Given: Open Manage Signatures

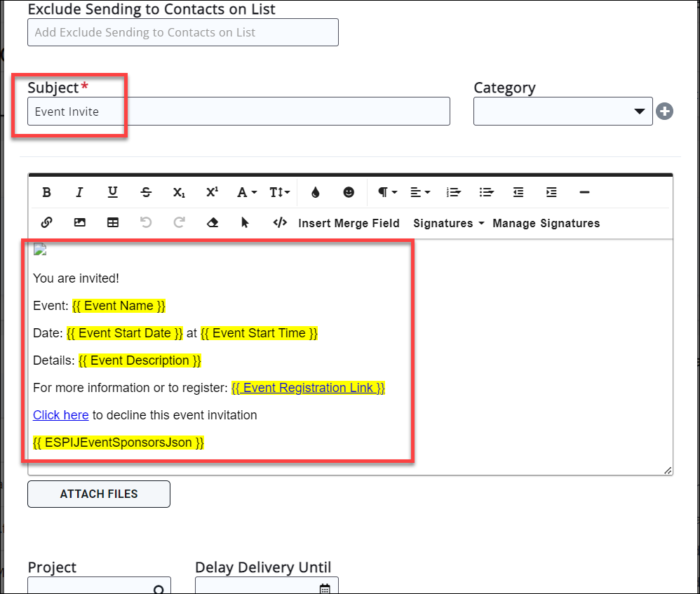Looking at the screenshot, I should tap(546, 223).
